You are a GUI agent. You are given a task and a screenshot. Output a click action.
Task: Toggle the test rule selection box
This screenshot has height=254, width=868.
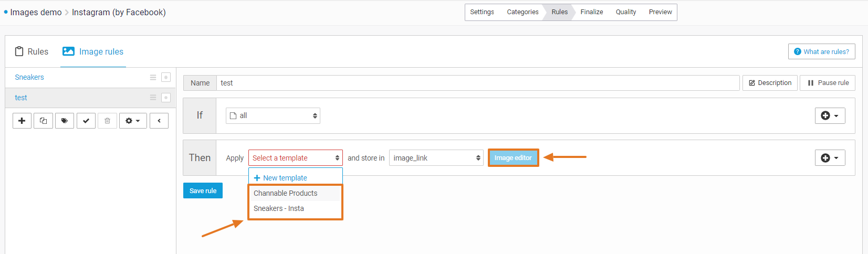[x=166, y=98]
